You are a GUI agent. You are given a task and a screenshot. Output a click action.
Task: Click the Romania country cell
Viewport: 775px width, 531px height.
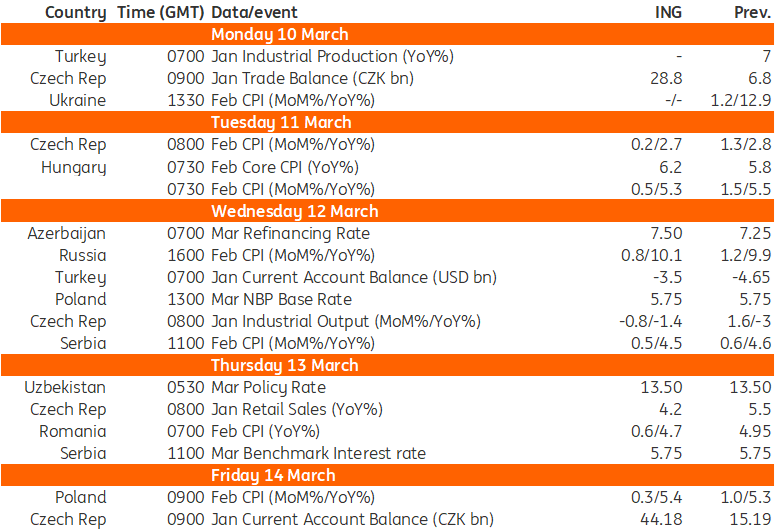pyautogui.click(x=72, y=431)
